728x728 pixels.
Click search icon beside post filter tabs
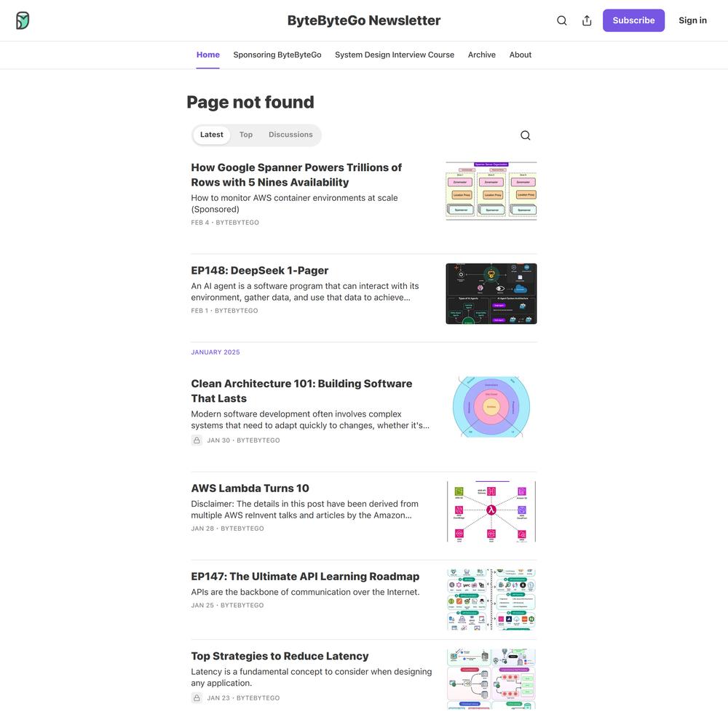click(x=525, y=135)
